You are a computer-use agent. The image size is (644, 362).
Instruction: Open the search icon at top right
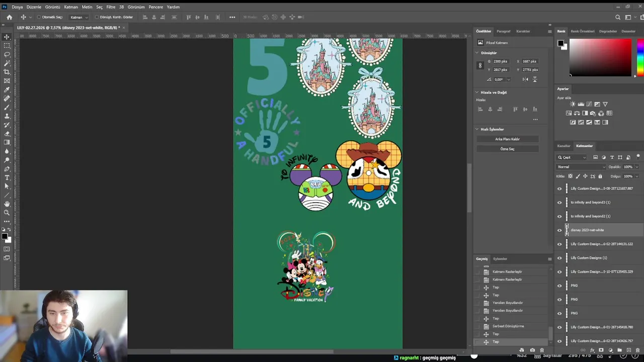click(x=618, y=17)
